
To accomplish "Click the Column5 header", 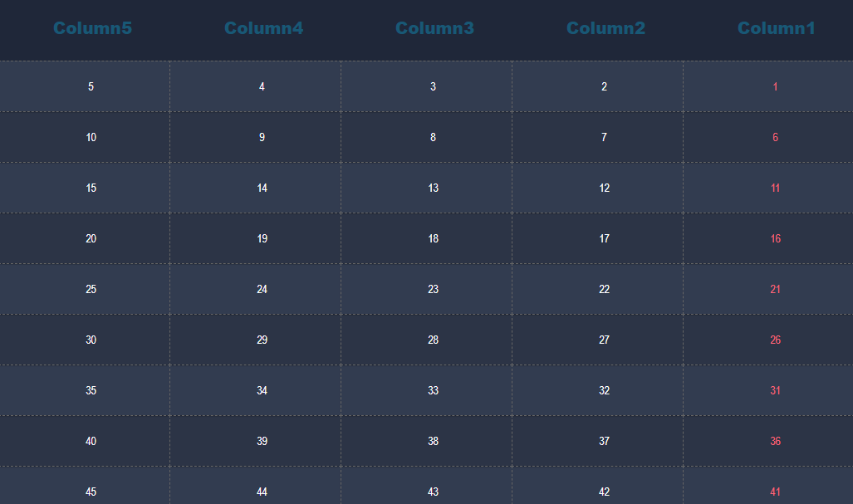I will [x=92, y=27].
